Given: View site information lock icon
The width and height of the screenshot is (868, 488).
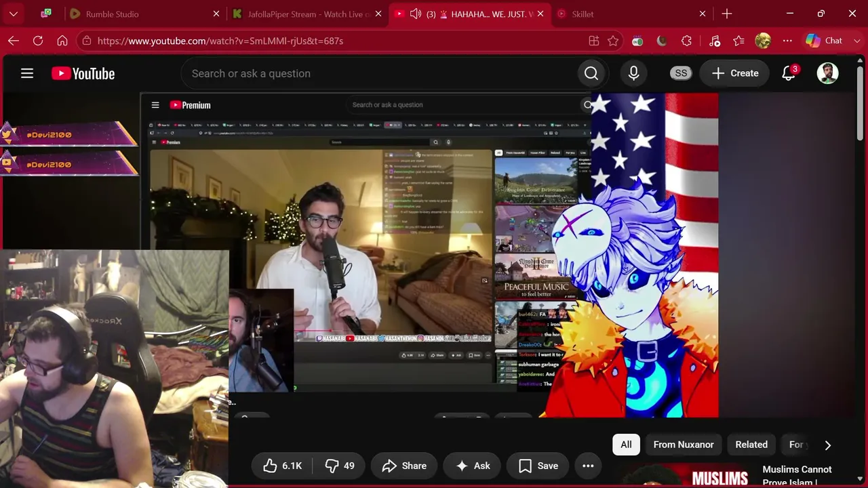Looking at the screenshot, I should coord(86,41).
